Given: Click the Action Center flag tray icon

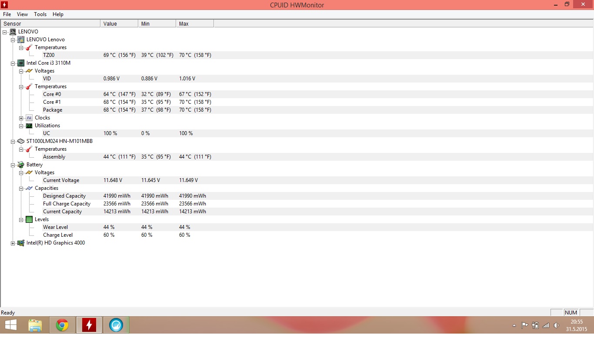Looking at the screenshot, I should (x=525, y=325).
